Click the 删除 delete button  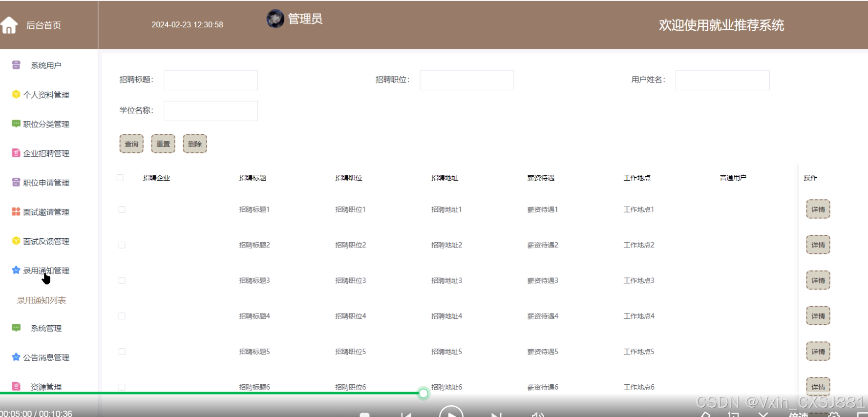(195, 144)
